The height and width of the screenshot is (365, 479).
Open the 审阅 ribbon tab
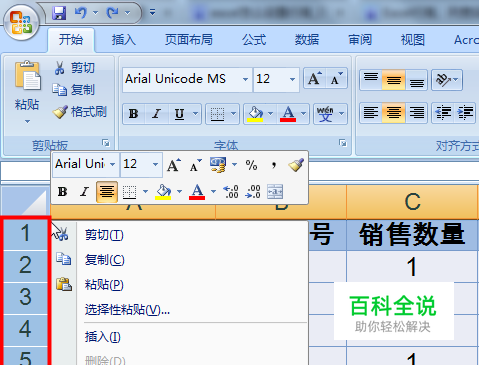tap(360, 40)
